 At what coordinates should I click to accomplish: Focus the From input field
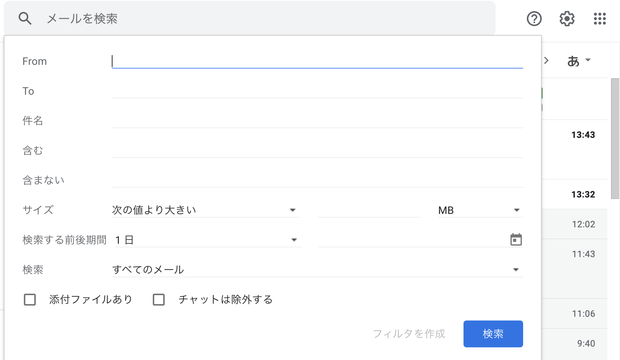coord(317,61)
